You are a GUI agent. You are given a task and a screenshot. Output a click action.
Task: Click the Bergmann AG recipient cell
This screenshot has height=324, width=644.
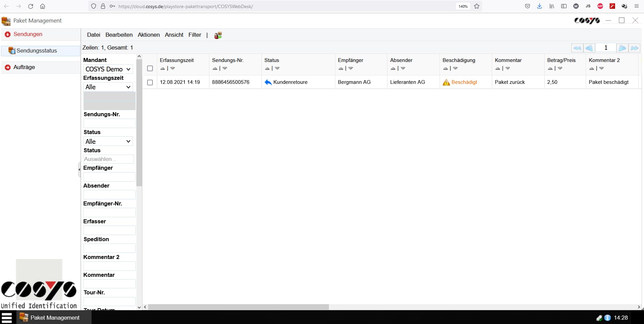pyautogui.click(x=362, y=82)
